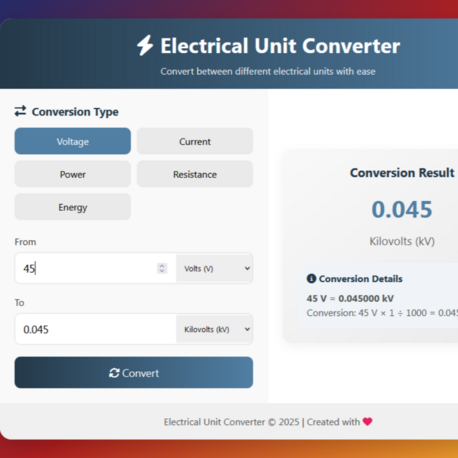Click the 'From' label
Screen dimensions: 458x458
pyautogui.click(x=25, y=242)
